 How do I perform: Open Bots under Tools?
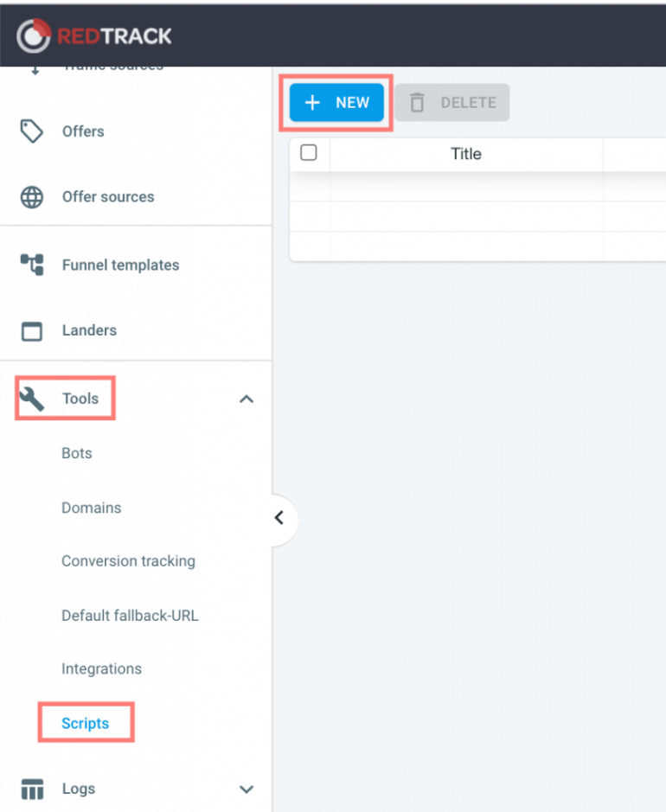coord(76,453)
